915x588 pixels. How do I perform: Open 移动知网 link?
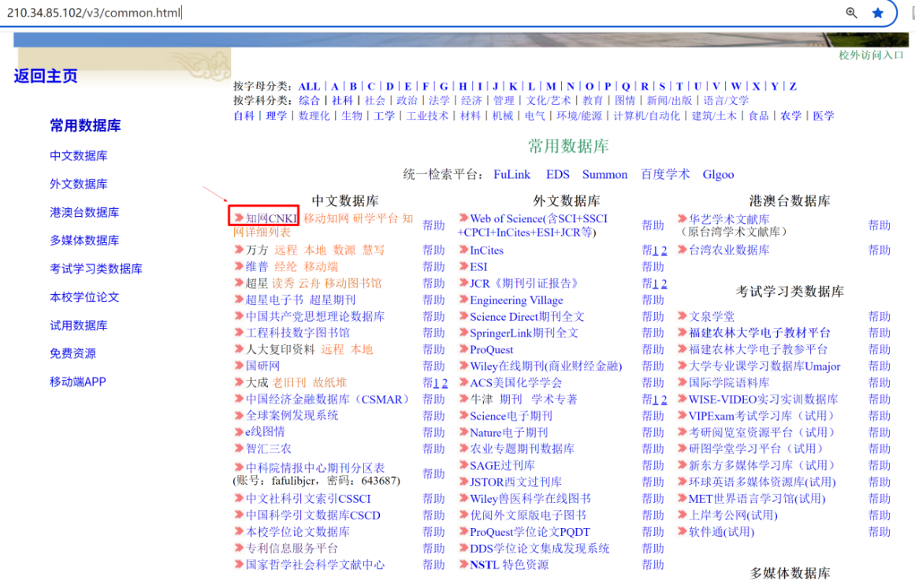point(326,219)
